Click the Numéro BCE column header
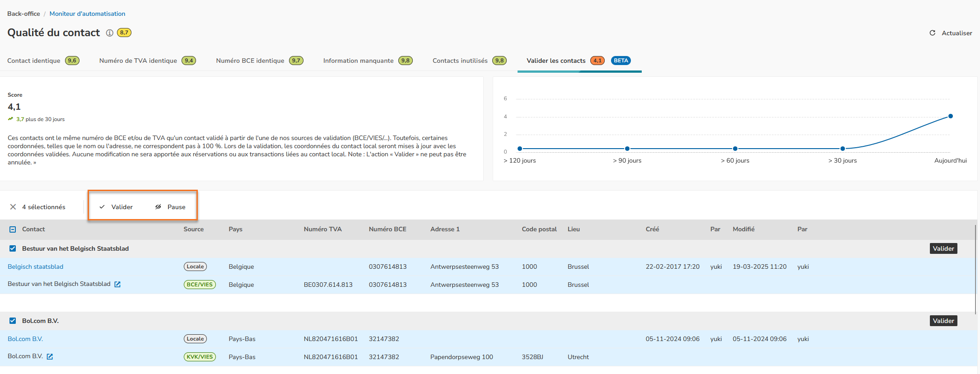Image resolution: width=980 pixels, height=374 pixels. pos(387,229)
